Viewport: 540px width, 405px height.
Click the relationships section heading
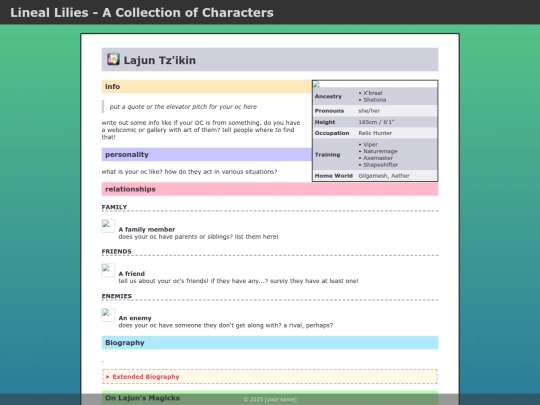coord(130,189)
